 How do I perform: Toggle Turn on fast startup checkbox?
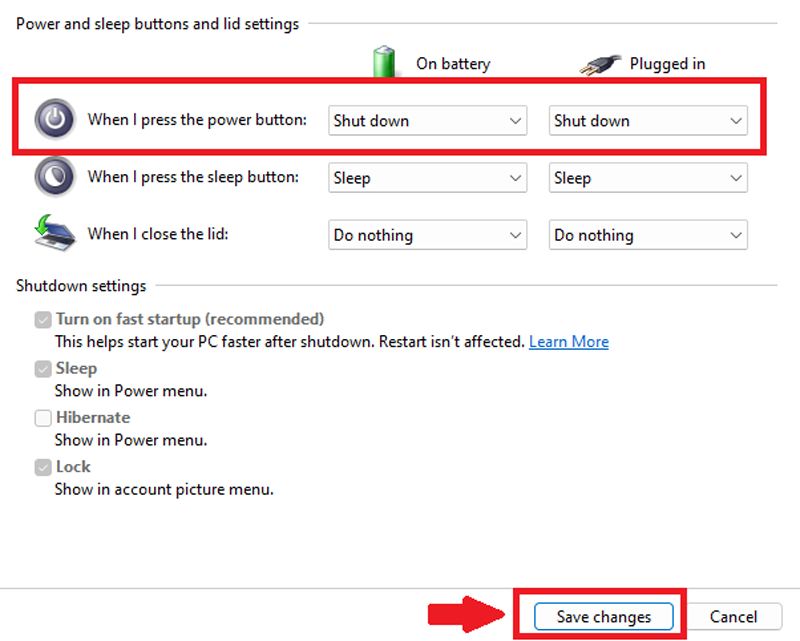click(x=43, y=320)
